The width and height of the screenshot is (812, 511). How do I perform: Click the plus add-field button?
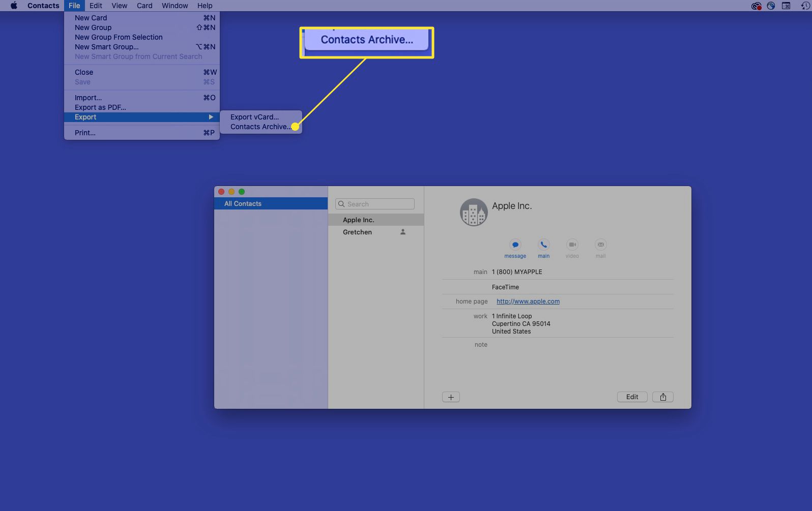tap(451, 397)
